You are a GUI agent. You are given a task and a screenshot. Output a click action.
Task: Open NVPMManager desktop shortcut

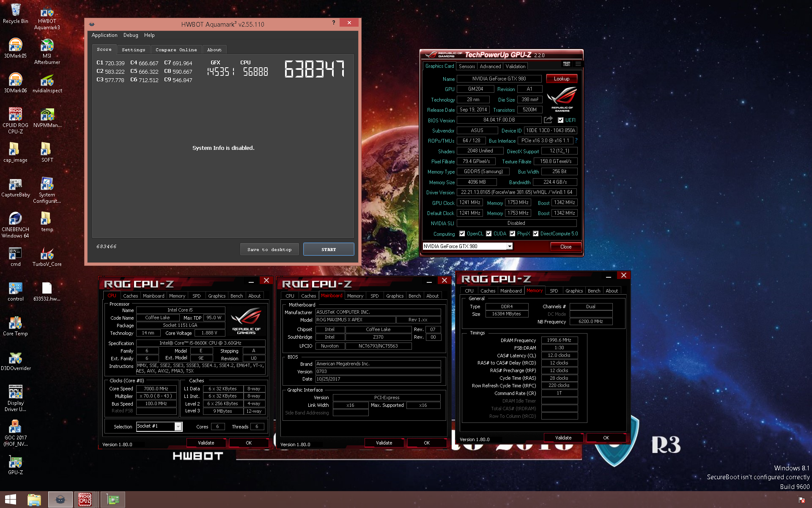[47, 118]
